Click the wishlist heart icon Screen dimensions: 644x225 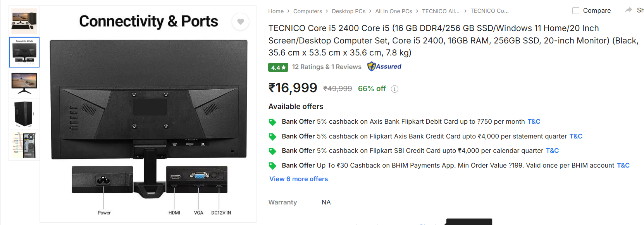(241, 22)
